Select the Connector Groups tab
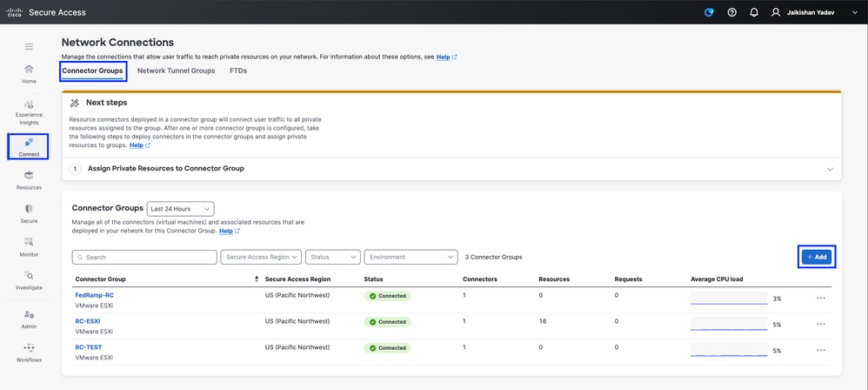 point(92,71)
